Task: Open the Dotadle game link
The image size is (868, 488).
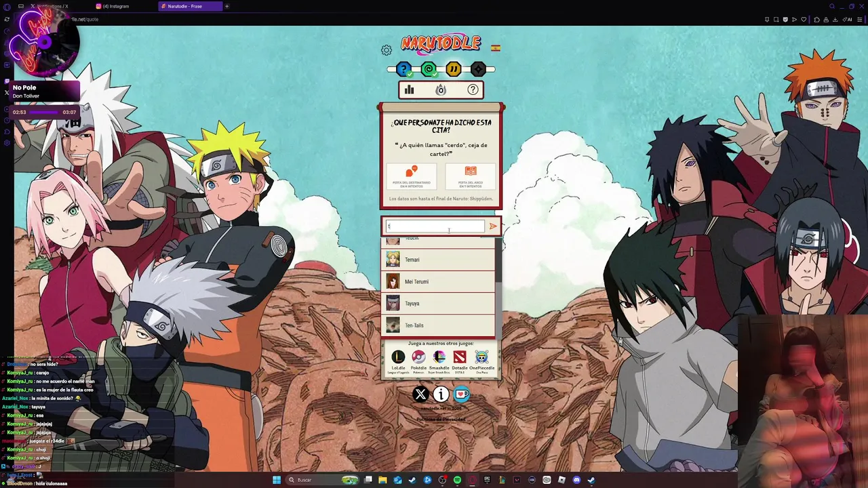Action: tap(460, 361)
